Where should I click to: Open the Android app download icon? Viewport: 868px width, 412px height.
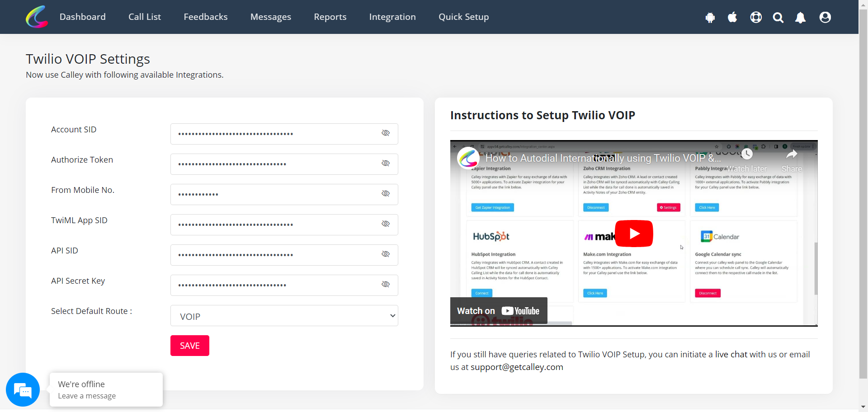point(710,18)
